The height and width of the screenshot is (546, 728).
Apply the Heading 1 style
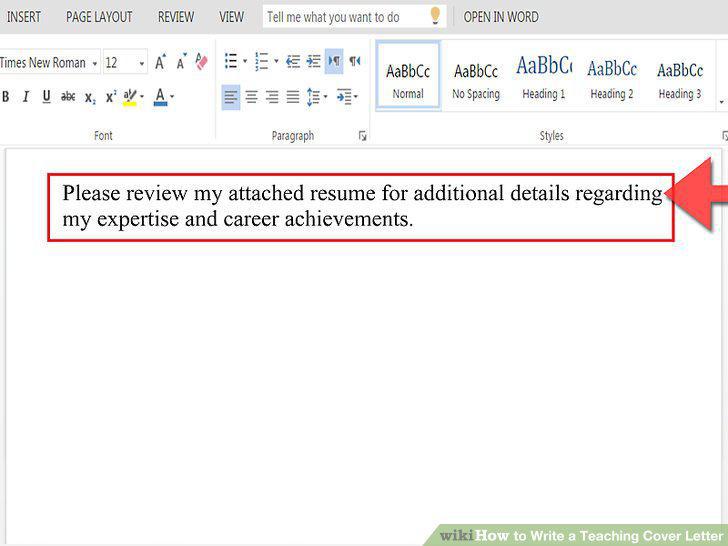click(544, 77)
